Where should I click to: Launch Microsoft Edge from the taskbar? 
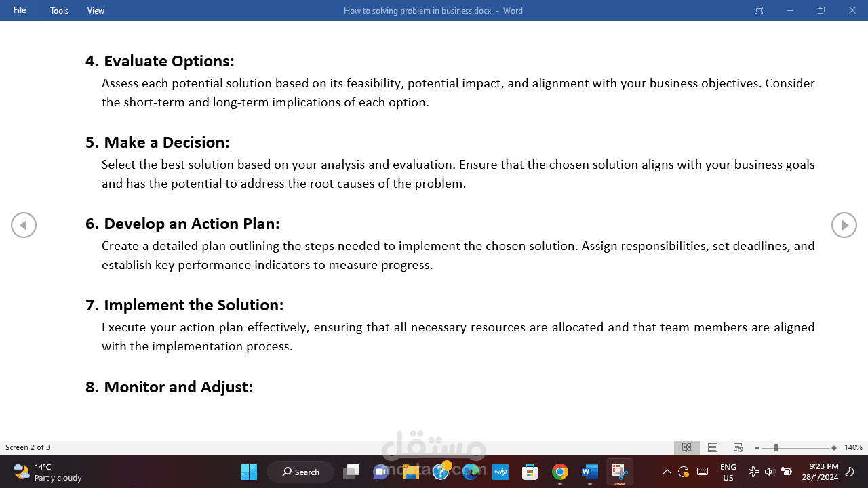pos(471,472)
